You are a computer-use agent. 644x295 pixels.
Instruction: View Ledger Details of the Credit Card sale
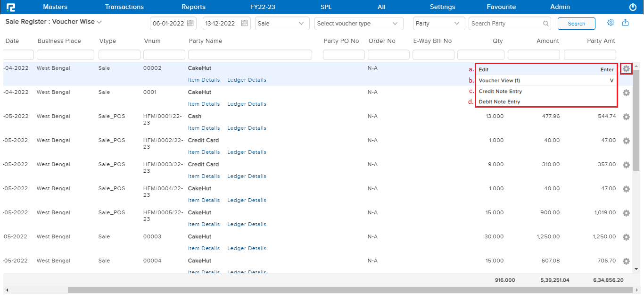click(x=247, y=152)
